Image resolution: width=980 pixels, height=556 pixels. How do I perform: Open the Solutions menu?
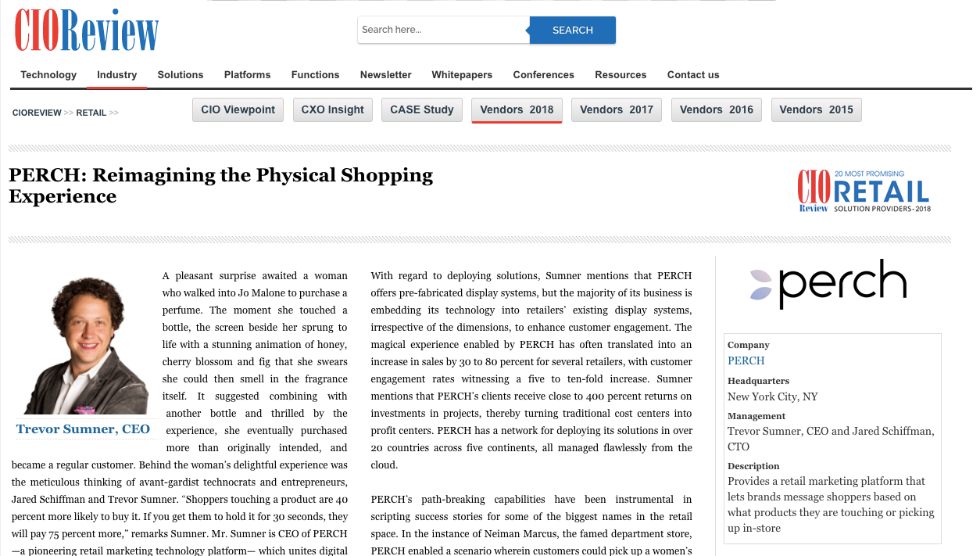point(181,75)
